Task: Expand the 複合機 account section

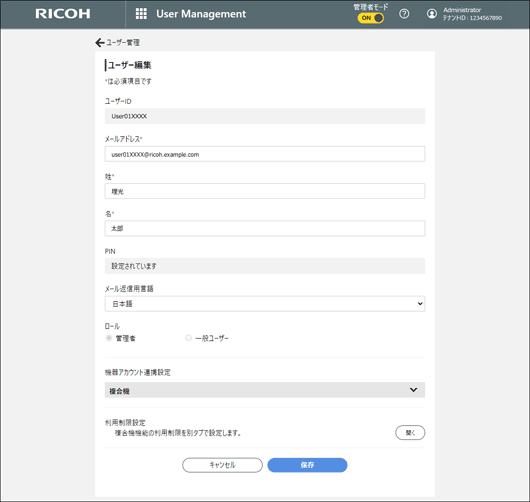Action: [x=265, y=390]
